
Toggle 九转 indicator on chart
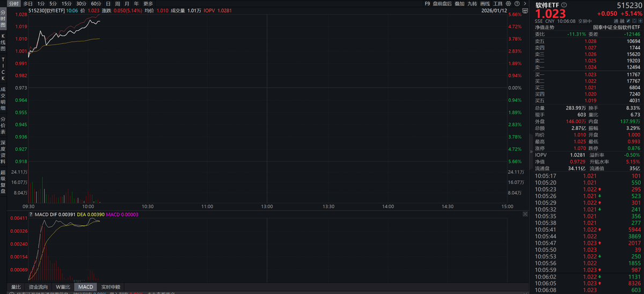472,3
